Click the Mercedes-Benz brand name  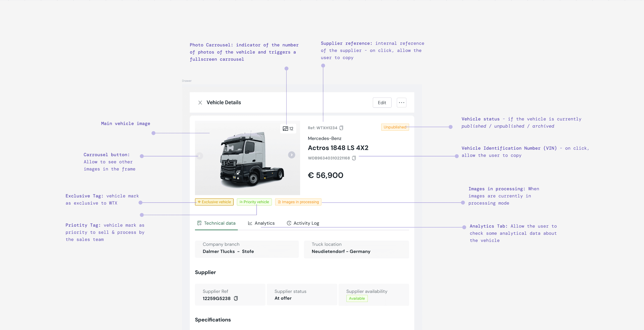point(325,138)
